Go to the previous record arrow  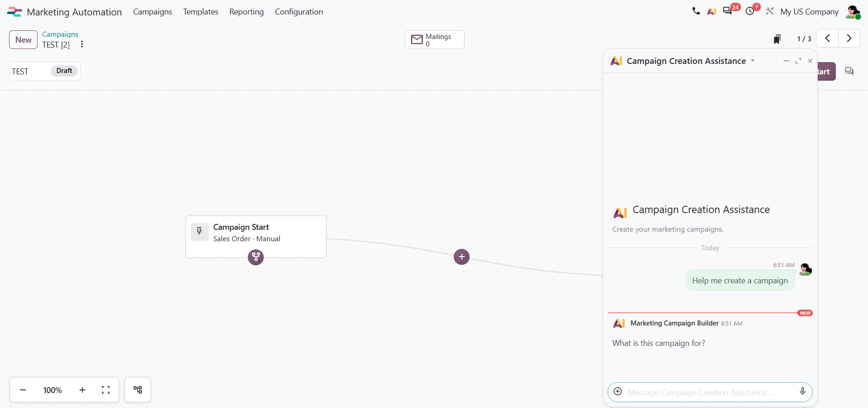(827, 39)
